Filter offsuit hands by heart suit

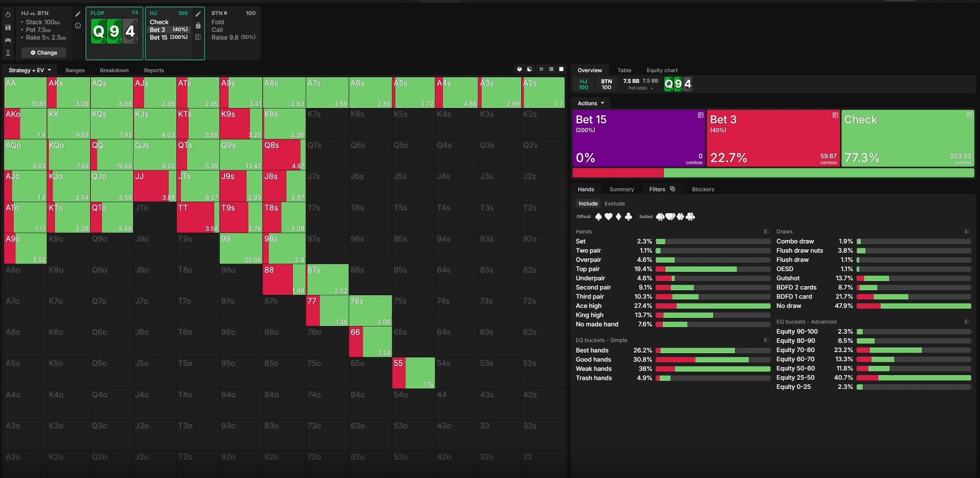(x=608, y=216)
